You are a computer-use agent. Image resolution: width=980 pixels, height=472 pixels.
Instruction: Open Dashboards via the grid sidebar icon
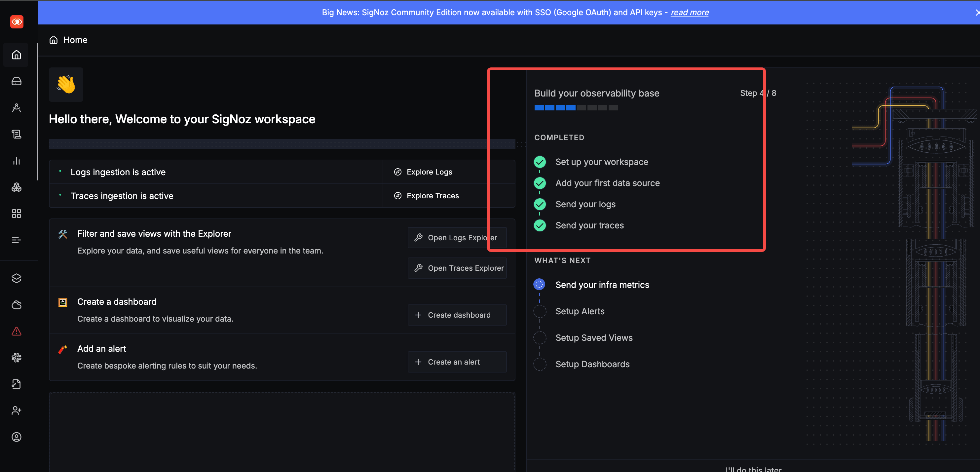[17, 214]
